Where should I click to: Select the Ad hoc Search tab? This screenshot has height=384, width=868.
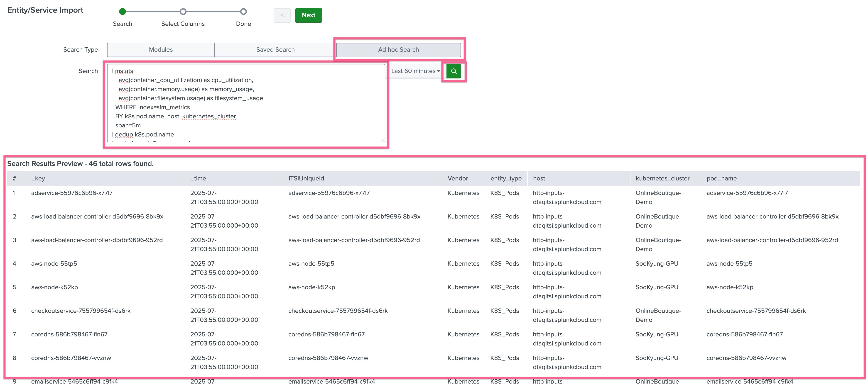tap(398, 50)
